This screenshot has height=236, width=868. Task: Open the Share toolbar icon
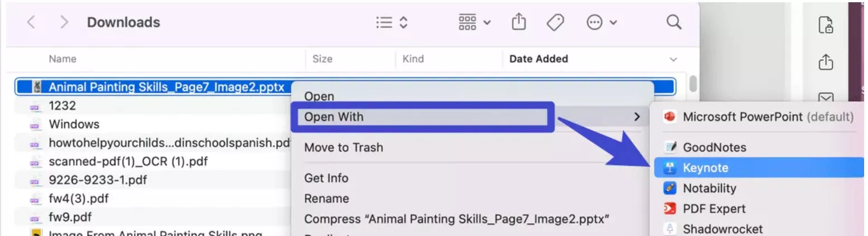tap(519, 22)
